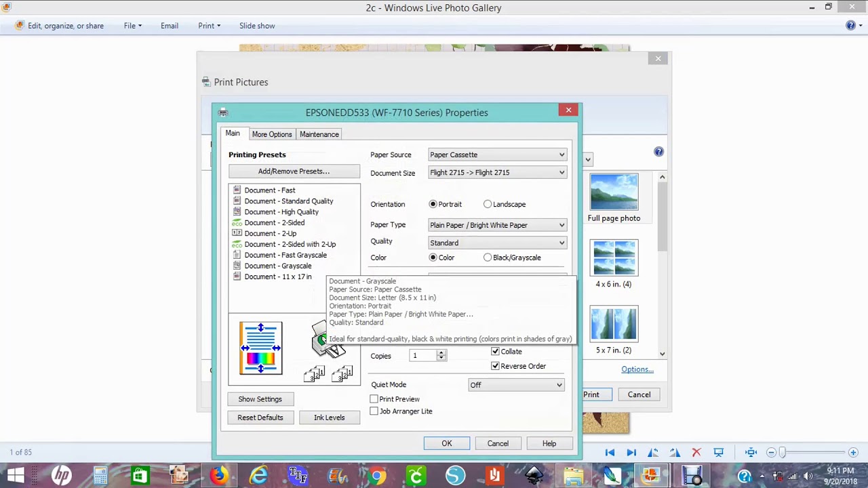Rotate photo counterclockwise in Photo Gallery
Screen dimensions: 868x488
tap(653, 452)
